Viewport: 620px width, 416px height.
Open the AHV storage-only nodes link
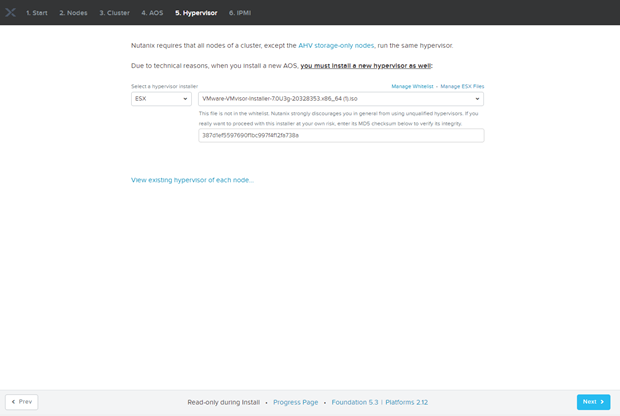pos(339,46)
